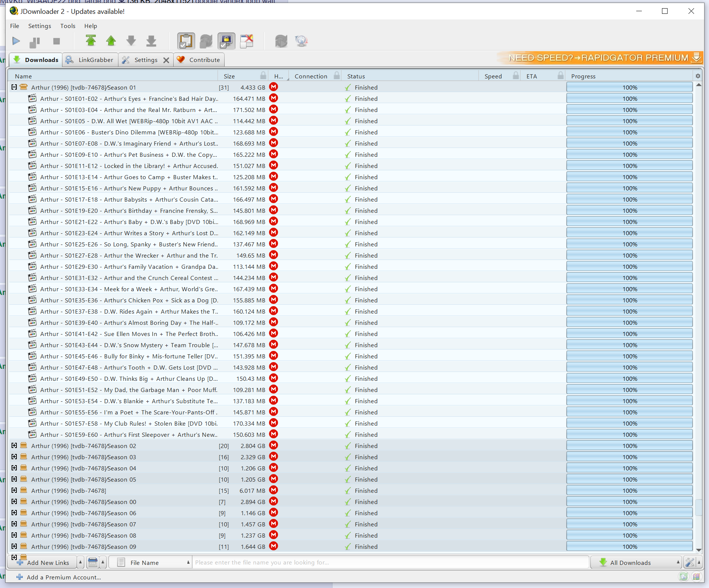The height and width of the screenshot is (588, 709).
Task: Expand the Season 04 package
Action: (14, 468)
